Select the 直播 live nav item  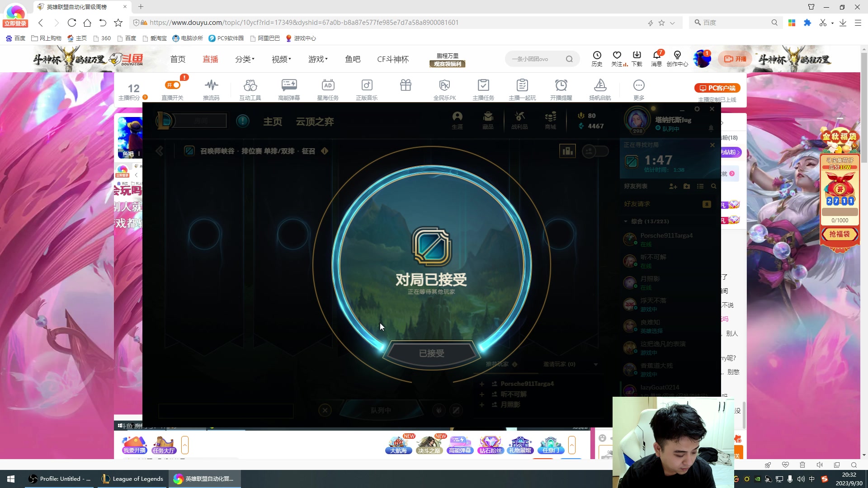tap(210, 59)
